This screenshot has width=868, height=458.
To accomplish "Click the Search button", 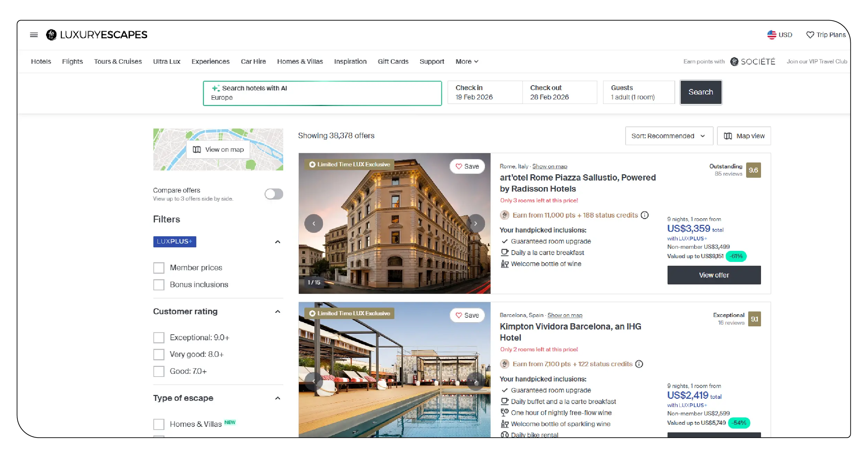I will coord(700,92).
